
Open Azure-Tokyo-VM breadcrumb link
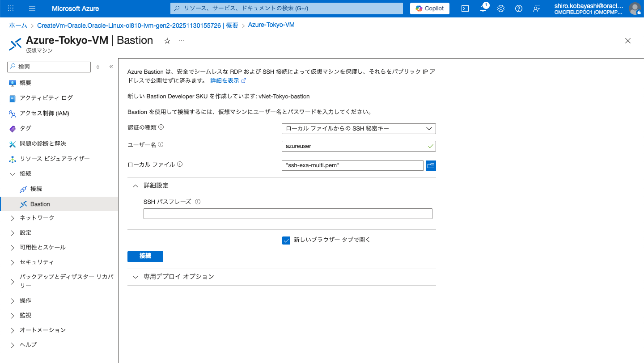[271, 25]
